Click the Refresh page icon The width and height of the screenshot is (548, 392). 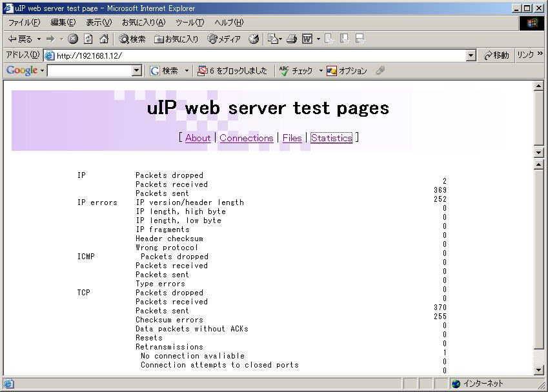coord(88,39)
